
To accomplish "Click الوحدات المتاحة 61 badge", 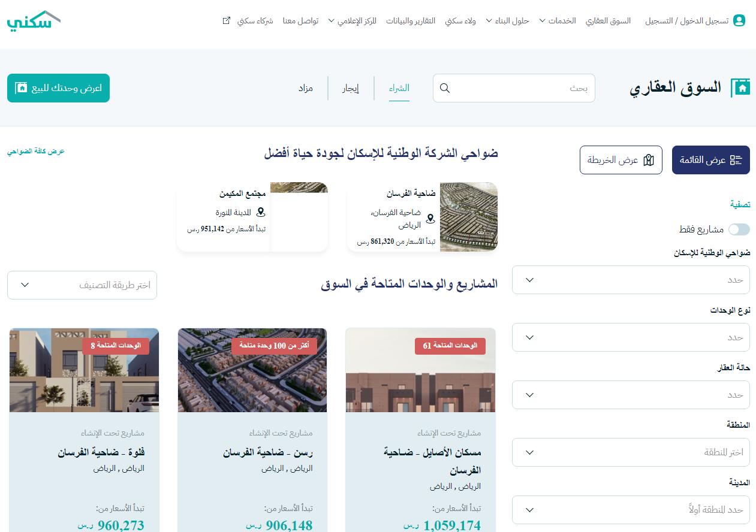I will [x=450, y=346].
